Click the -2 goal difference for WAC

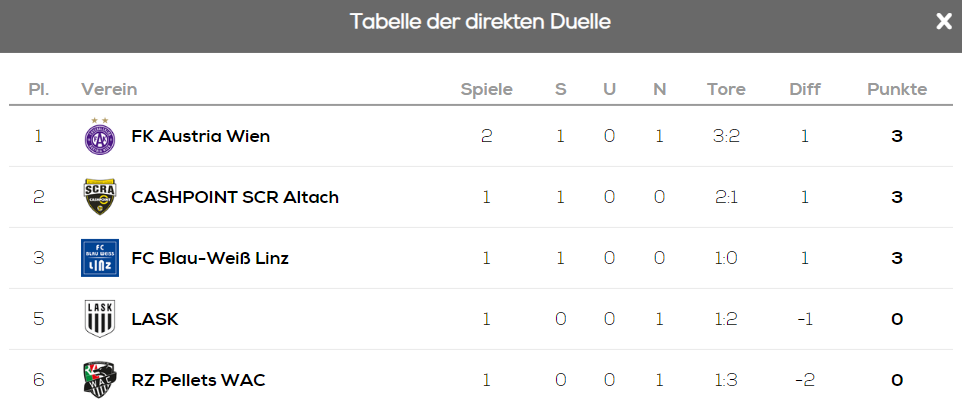click(804, 380)
